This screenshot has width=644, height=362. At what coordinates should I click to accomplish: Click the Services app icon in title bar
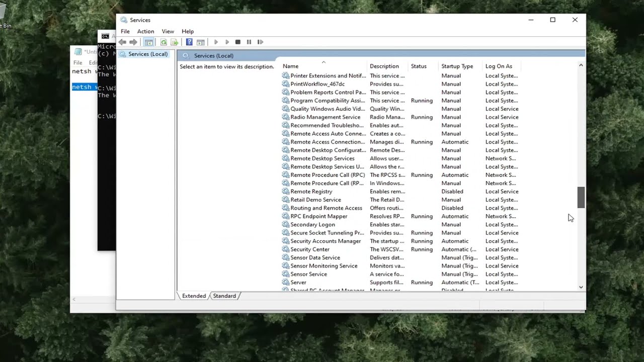124,20
